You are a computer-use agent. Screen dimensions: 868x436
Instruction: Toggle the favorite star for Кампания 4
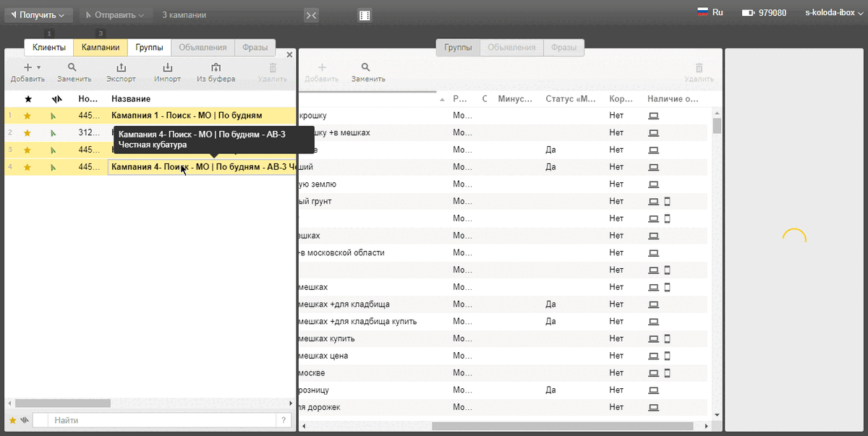coord(27,167)
